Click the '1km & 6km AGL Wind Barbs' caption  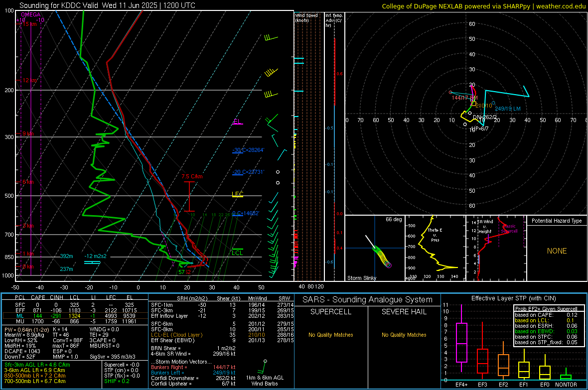(x=265, y=381)
